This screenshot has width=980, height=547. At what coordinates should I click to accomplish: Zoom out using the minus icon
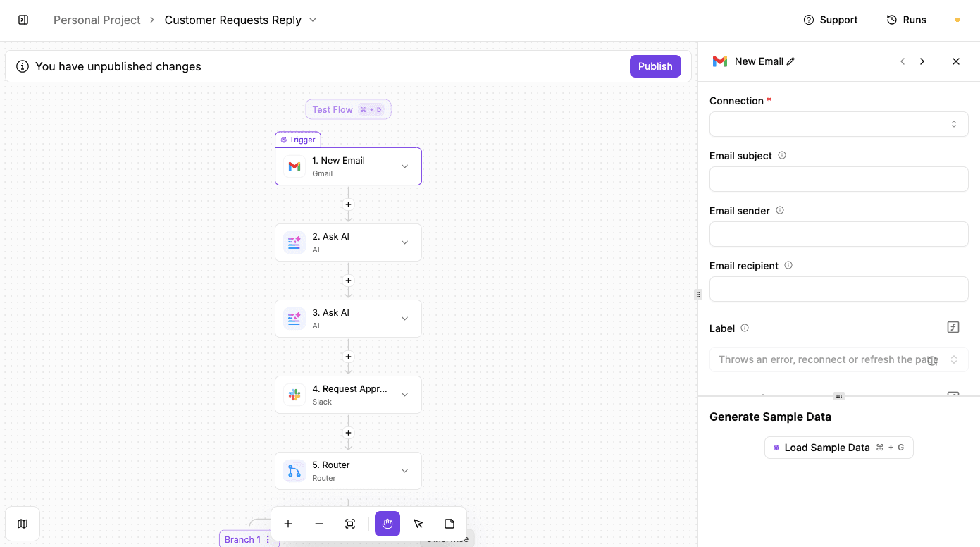(319, 524)
